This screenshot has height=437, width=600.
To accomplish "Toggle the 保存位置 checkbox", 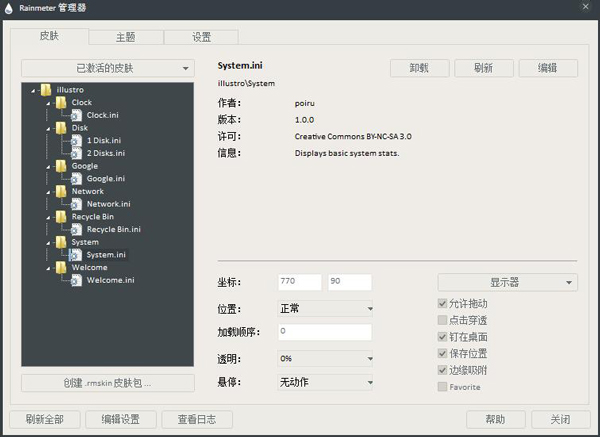I will point(442,353).
